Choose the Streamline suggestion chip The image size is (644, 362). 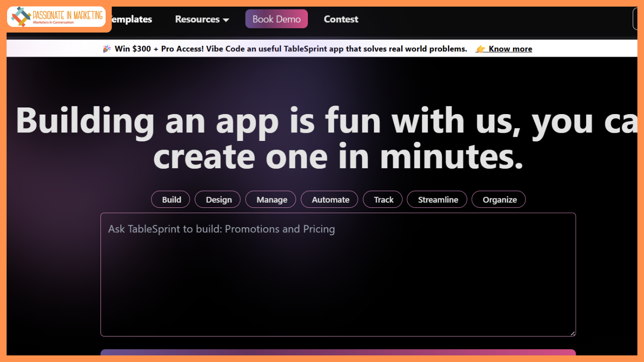pyautogui.click(x=438, y=199)
